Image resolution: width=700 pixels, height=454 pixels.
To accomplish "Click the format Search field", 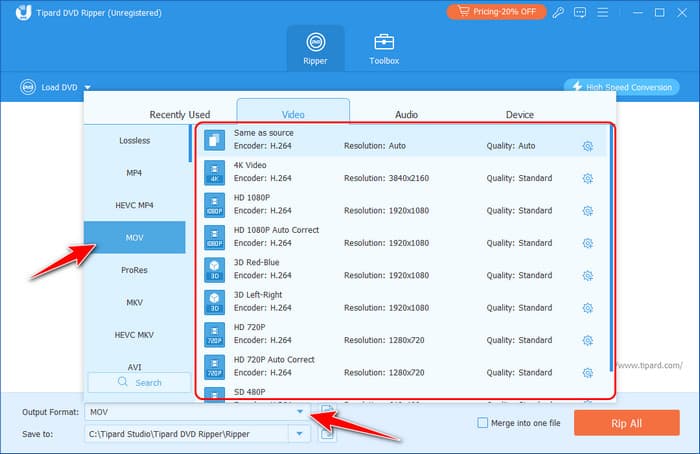I will coord(139,383).
